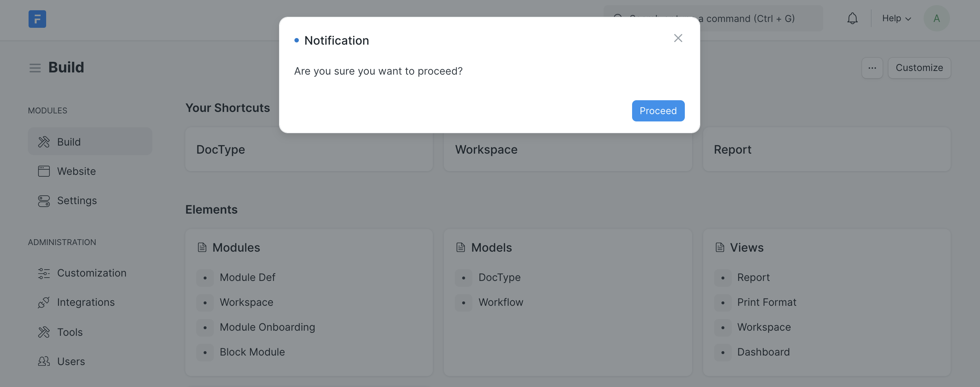Click the Customize button

tap(919, 68)
